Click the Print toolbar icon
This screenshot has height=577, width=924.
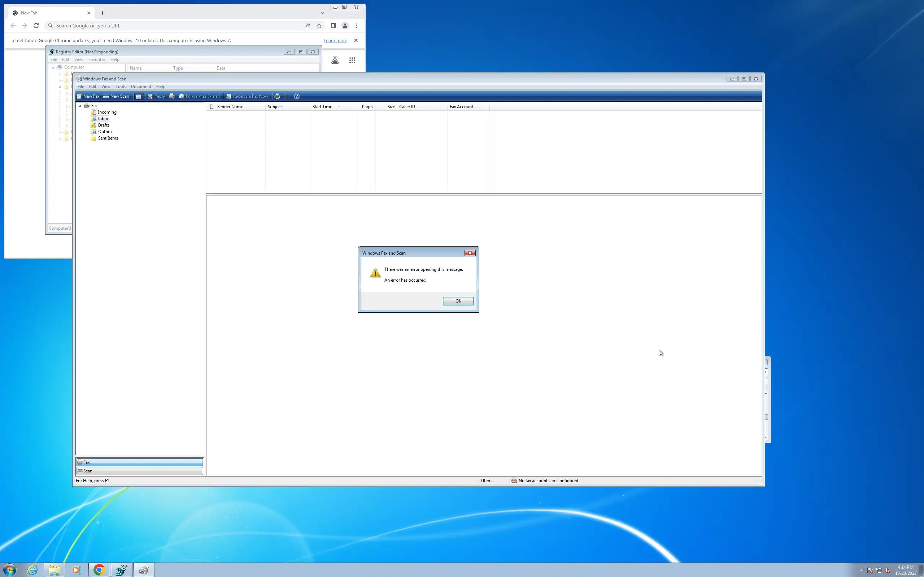(277, 97)
